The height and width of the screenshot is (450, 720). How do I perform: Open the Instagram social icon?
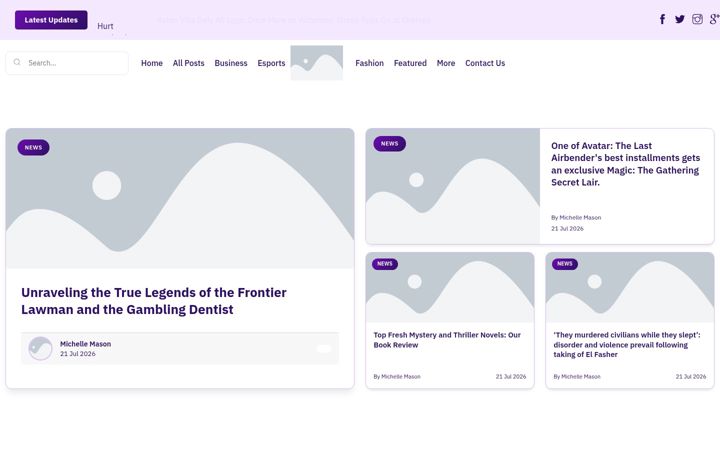(697, 19)
